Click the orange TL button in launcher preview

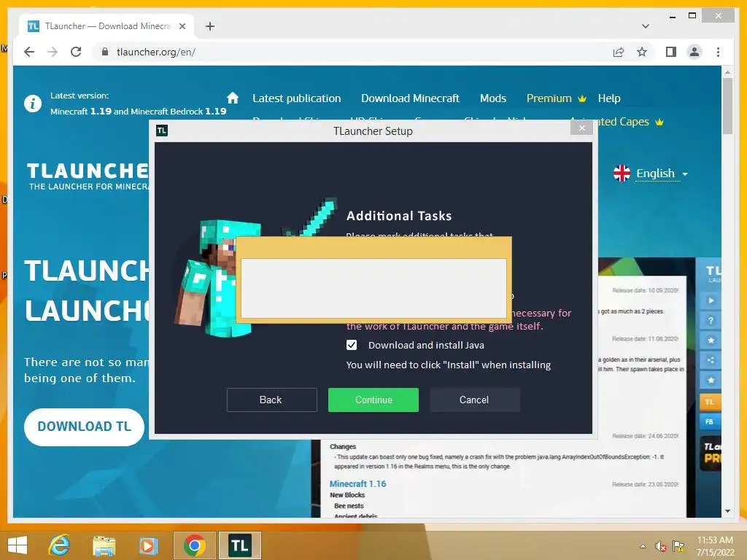point(710,402)
